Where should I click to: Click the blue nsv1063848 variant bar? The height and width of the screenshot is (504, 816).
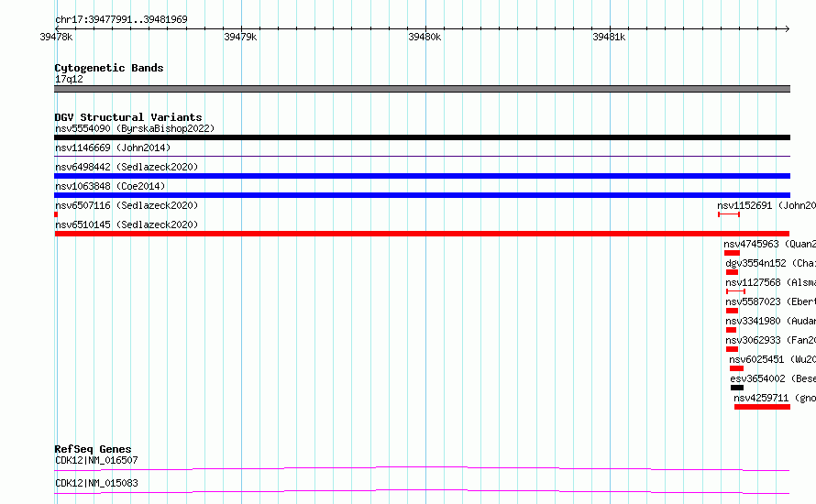(x=422, y=195)
